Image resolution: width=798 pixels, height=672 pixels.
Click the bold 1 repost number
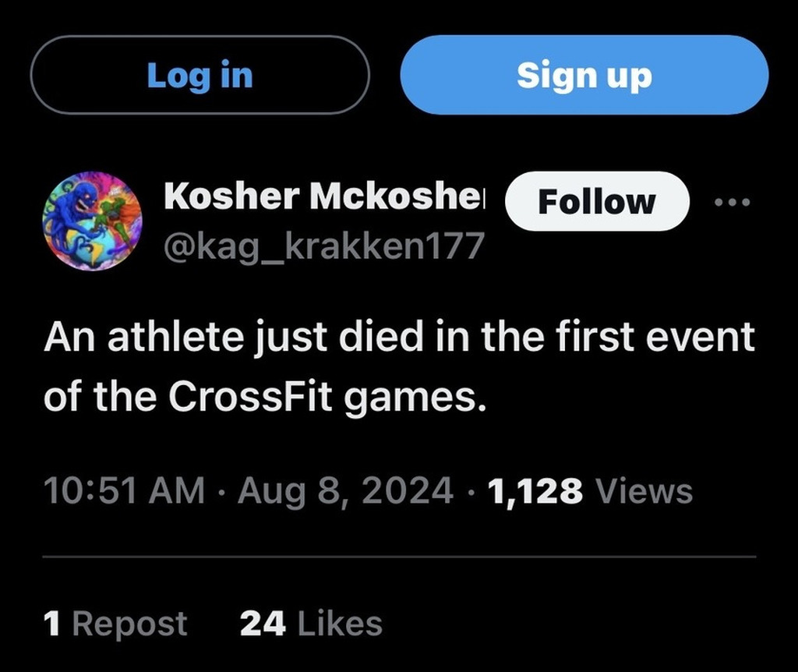tap(53, 624)
